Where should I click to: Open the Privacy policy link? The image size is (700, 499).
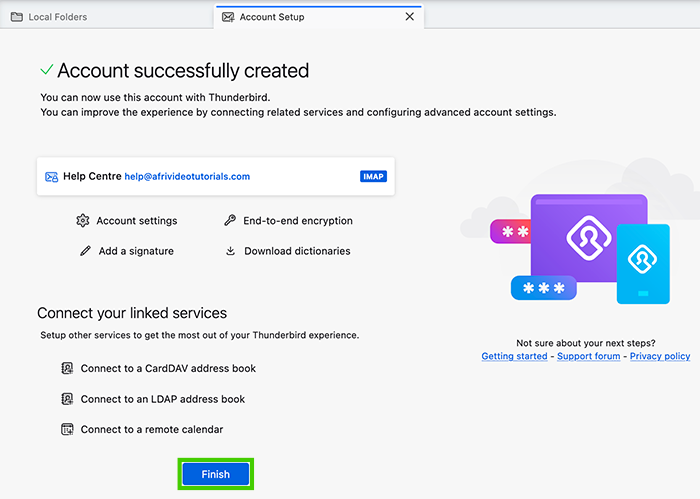click(x=660, y=356)
